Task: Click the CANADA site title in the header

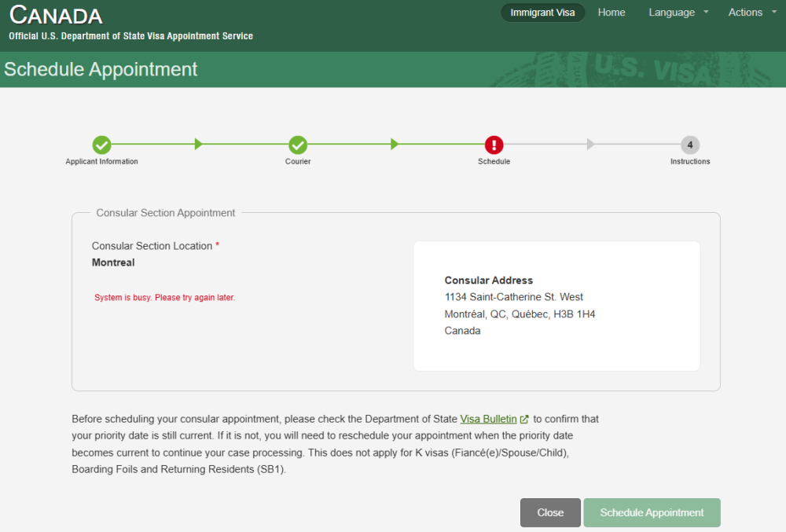Action: 56,15
